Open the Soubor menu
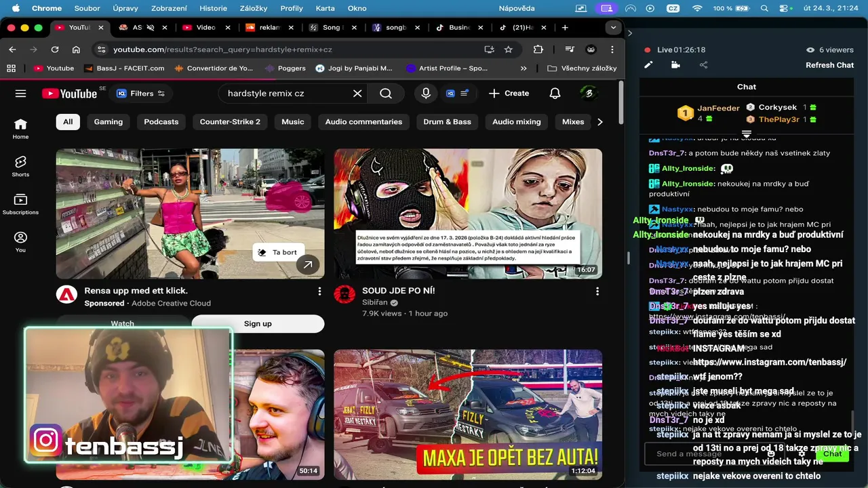The width and height of the screenshot is (868, 488). click(87, 8)
